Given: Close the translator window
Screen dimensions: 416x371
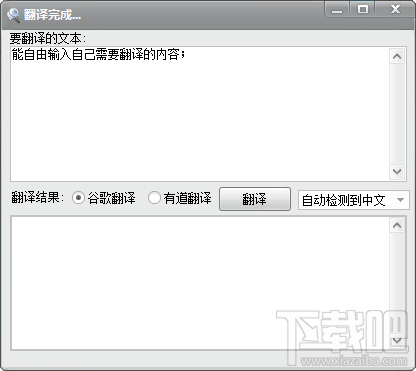Looking at the screenshot, I should tap(395, 9).
